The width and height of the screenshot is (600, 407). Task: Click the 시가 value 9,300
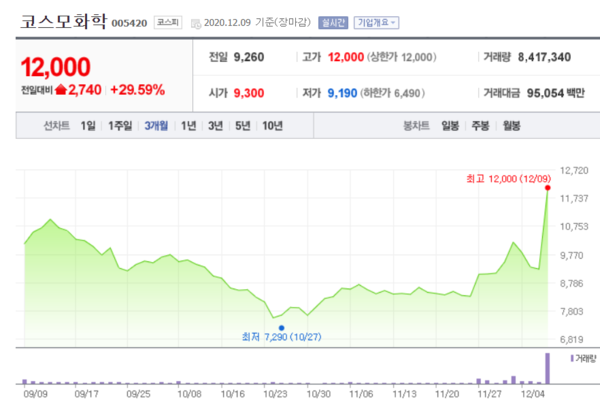(249, 93)
